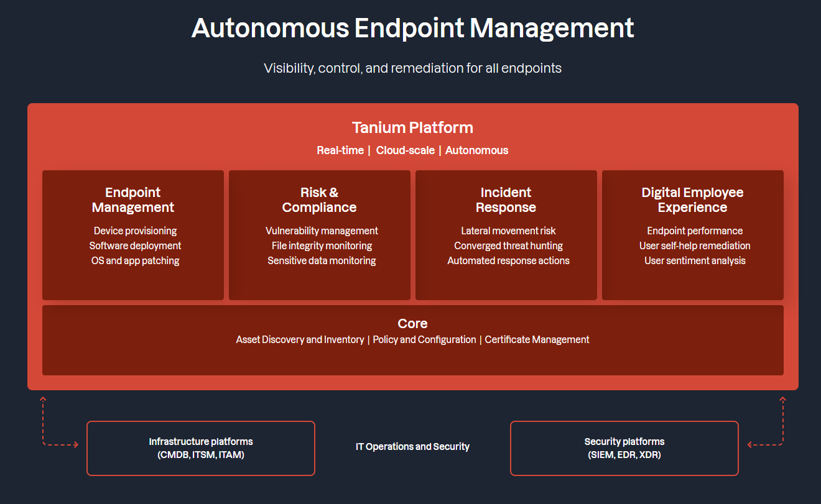Select the Security platforms box

624,448
